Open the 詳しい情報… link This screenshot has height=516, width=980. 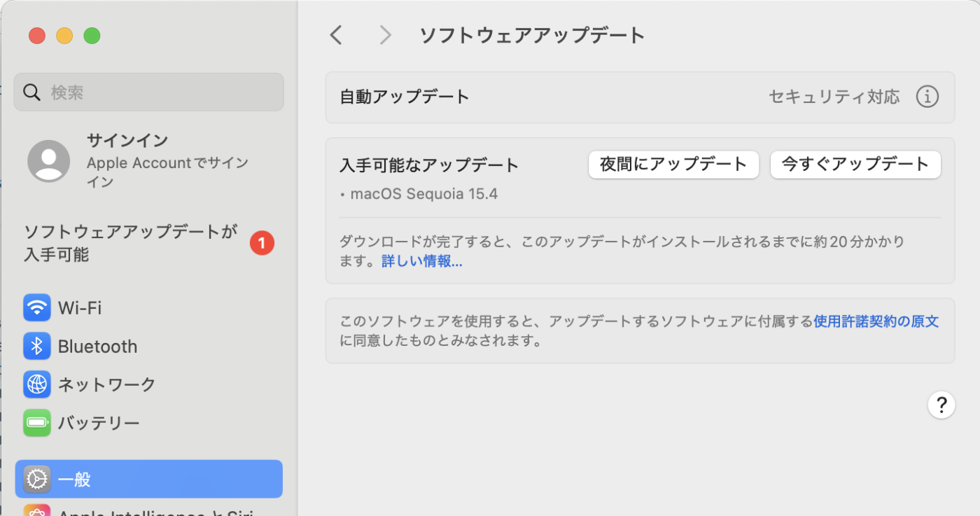point(422,262)
